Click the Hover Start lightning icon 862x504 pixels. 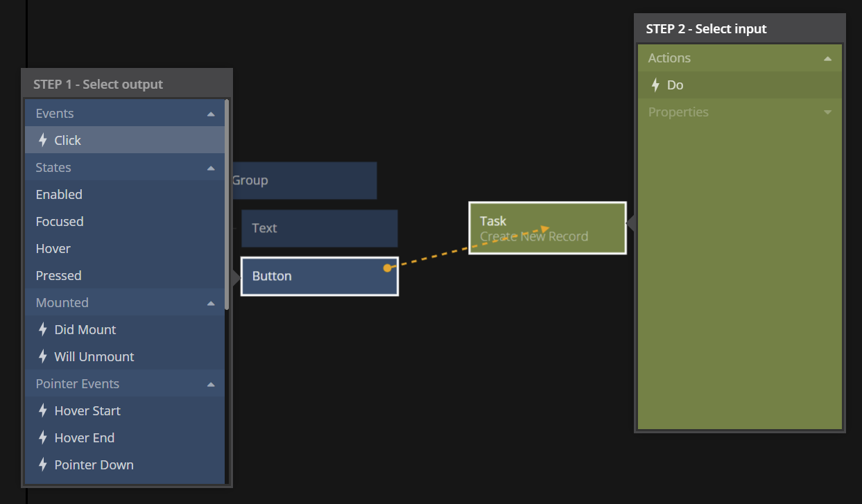42,411
